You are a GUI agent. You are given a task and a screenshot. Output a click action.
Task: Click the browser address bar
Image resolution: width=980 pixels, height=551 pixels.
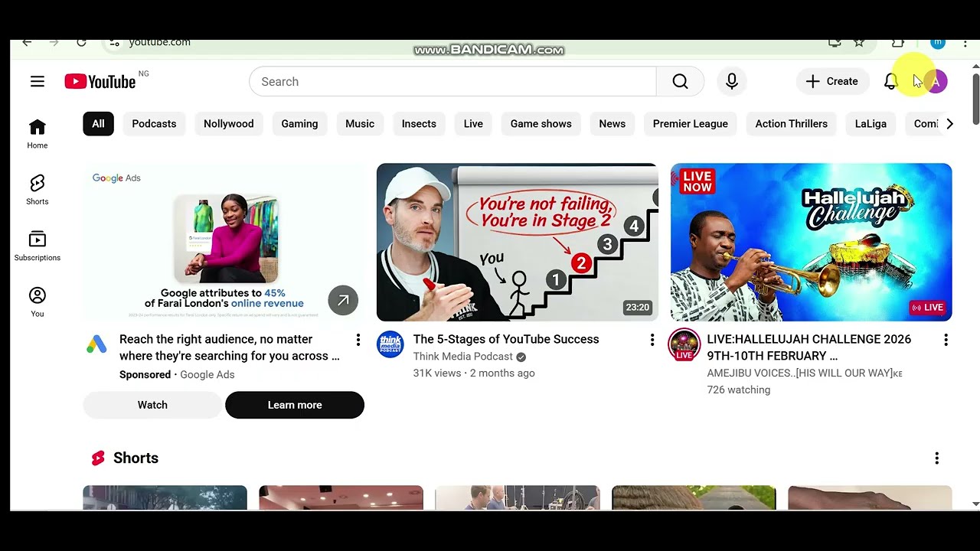coord(467,42)
